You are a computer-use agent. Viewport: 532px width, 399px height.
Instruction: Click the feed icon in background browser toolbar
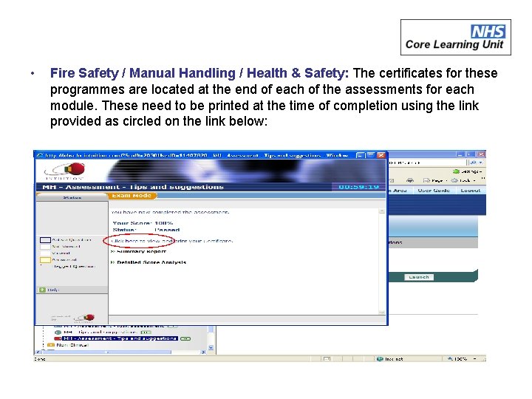(391, 180)
